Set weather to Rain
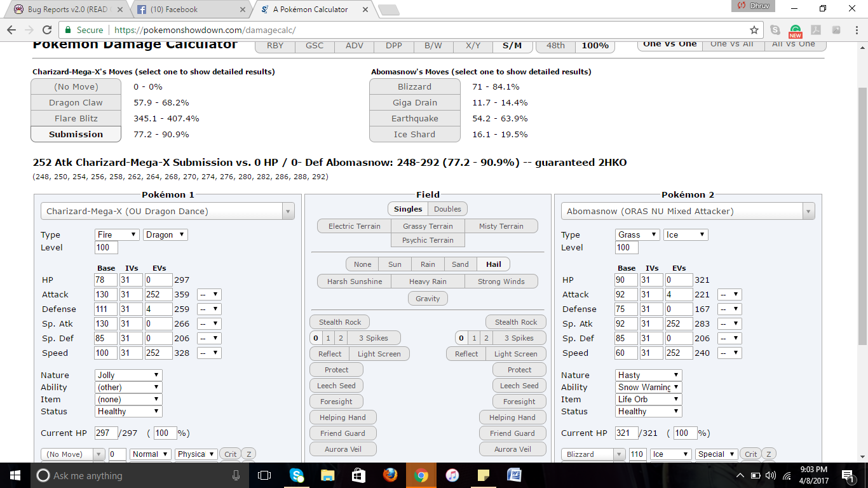This screenshot has height=488, width=868. coord(428,264)
